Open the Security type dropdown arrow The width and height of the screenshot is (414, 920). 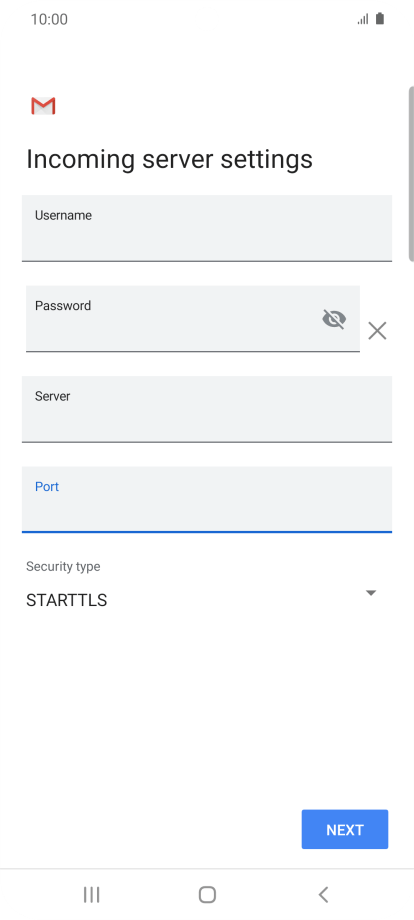coord(371,593)
